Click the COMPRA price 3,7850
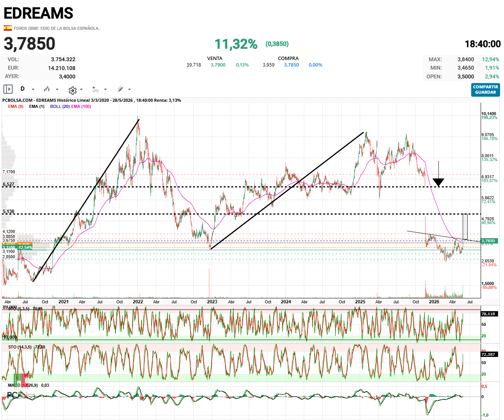Screen dimensions: 504x420 (292, 65)
